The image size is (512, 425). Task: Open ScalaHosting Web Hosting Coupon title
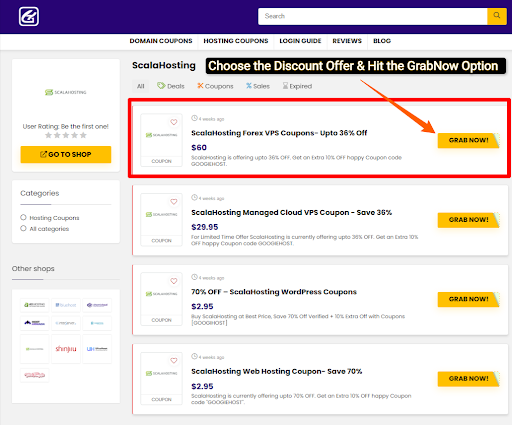coord(276,371)
